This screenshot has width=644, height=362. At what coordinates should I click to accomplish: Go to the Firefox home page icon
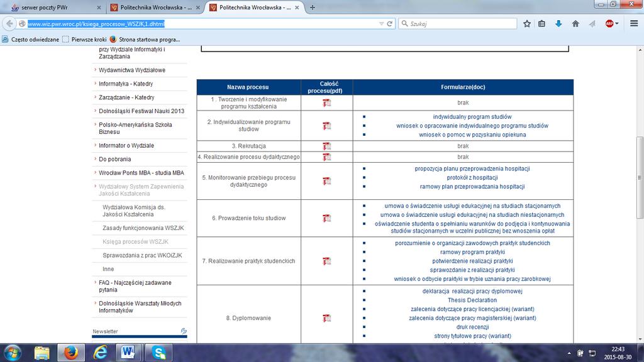(575, 24)
